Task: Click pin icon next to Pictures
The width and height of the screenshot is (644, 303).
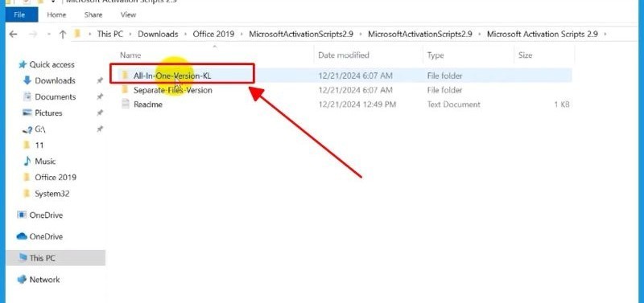Action: pyautogui.click(x=99, y=113)
